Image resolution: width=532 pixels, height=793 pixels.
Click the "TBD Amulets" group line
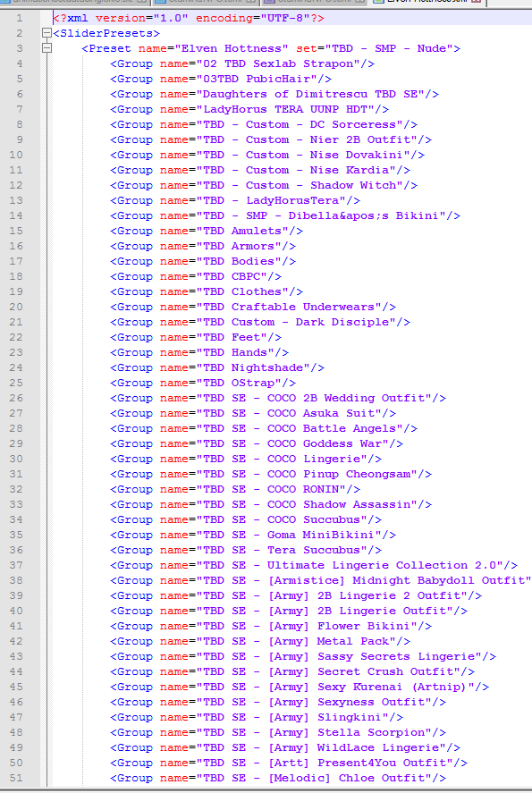click(207, 231)
